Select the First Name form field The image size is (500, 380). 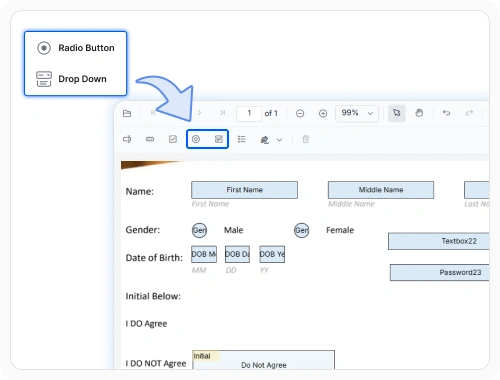point(244,190)
